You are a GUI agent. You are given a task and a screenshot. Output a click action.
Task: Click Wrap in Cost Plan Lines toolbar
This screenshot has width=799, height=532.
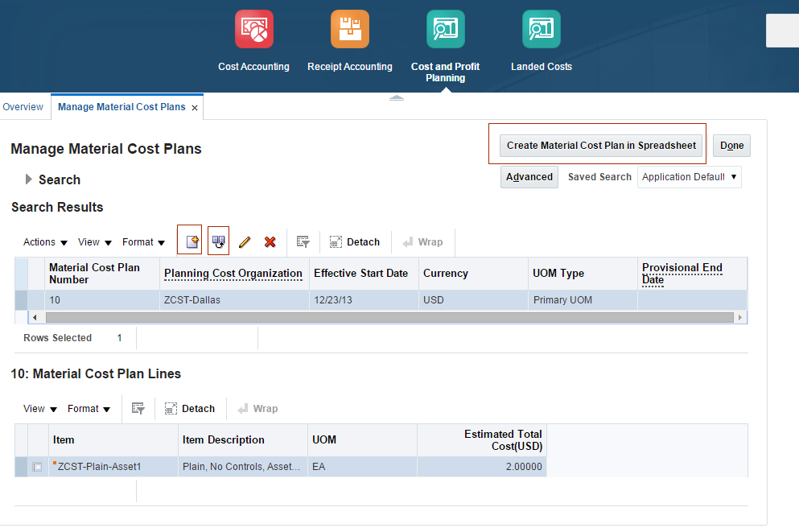pos(257,409)
